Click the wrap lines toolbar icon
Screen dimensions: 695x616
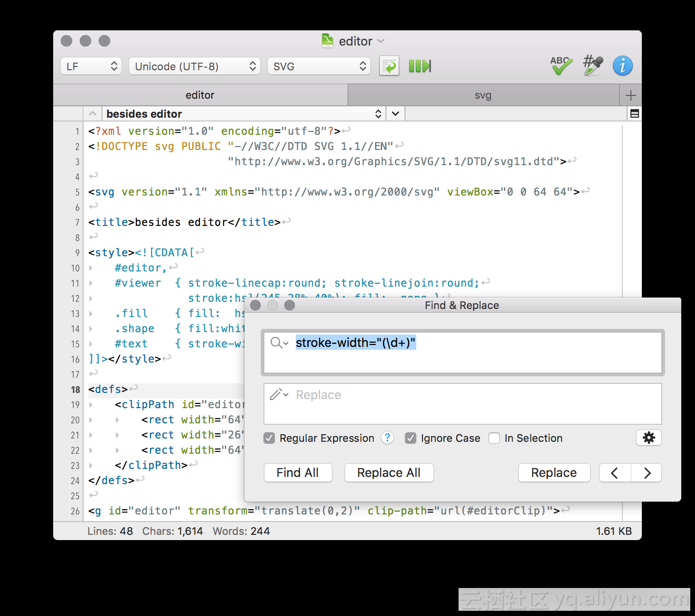[389, 66]
